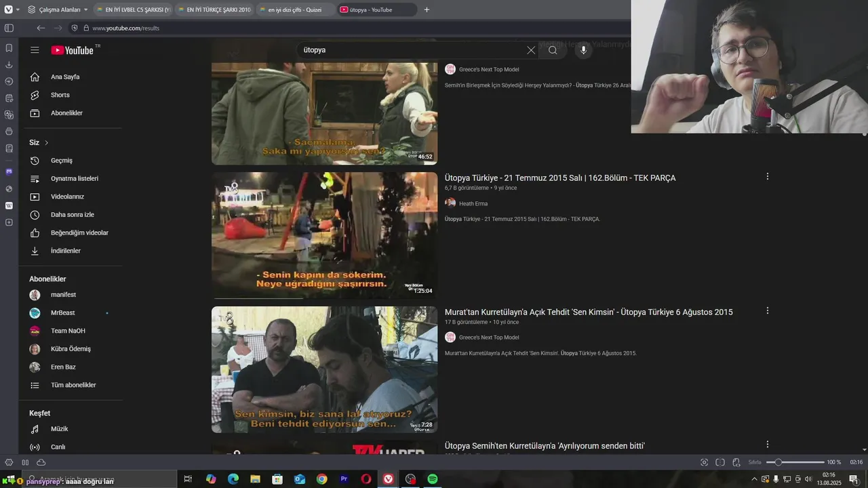
Task: Start voice search with the microphone icon
Action: coord(583,50)
